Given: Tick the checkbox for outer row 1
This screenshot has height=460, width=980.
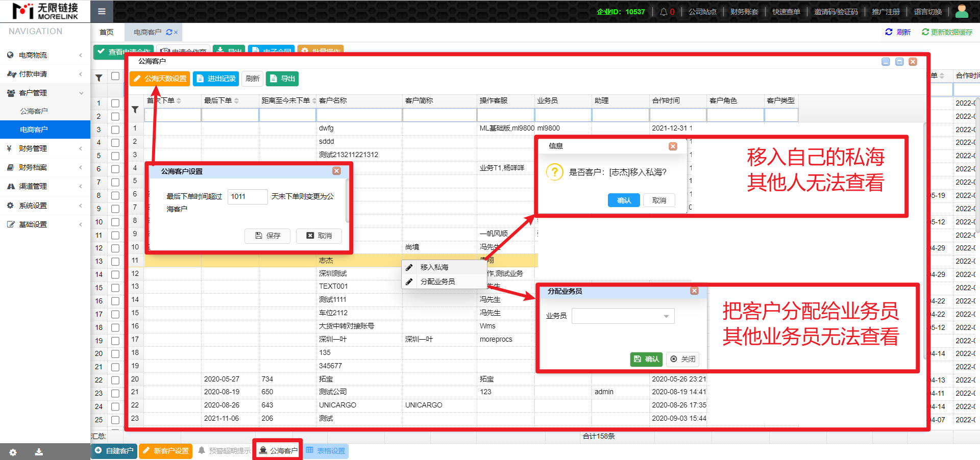Looking at the screenshot, I should point(115,103).
